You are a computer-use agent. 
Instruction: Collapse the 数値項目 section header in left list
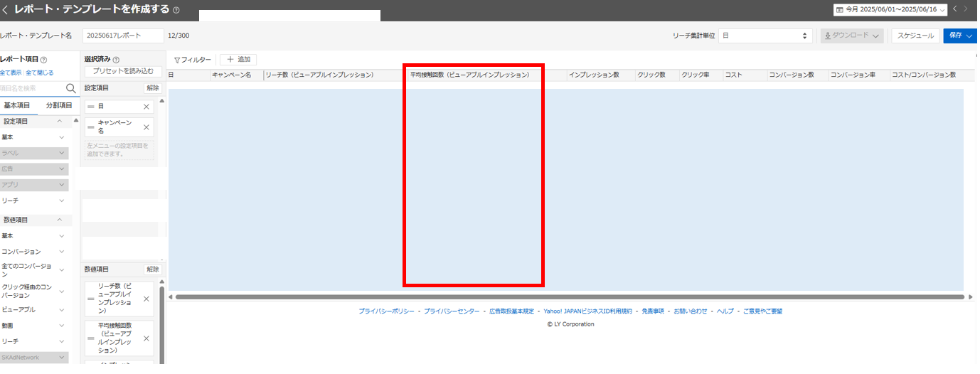coord(60,220)
